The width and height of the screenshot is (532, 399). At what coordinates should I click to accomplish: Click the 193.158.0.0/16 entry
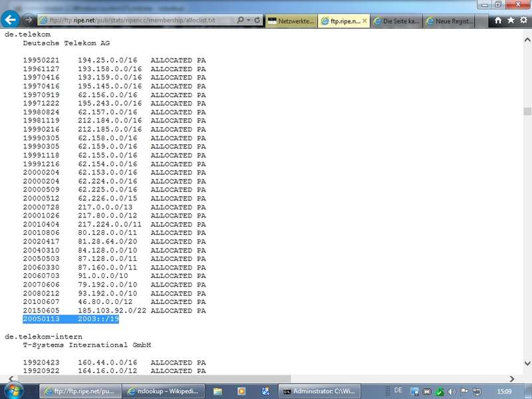coord(110,69)
